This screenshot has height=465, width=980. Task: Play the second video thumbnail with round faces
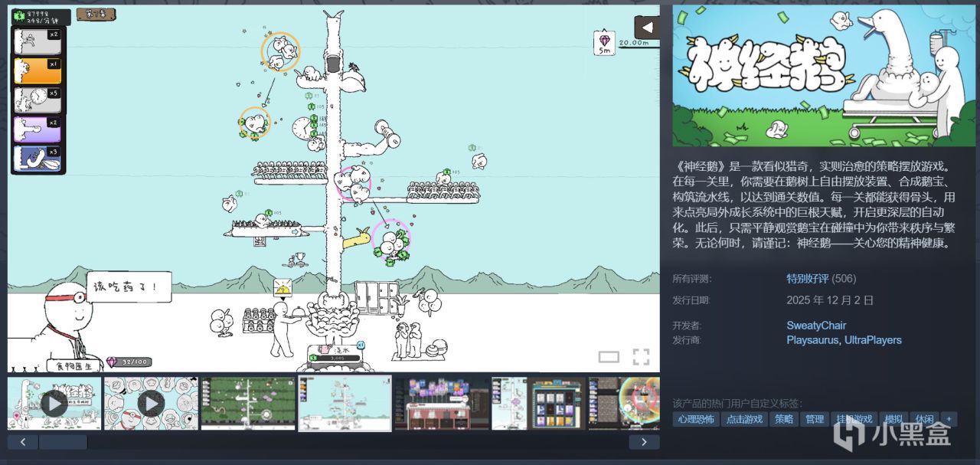click(151, 403)
